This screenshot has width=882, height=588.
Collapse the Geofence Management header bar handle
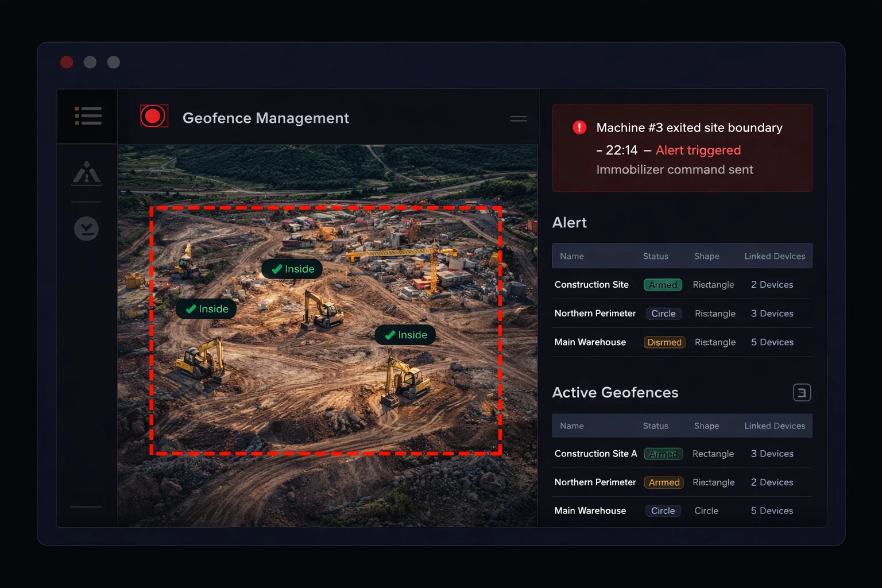pos(519,119)
